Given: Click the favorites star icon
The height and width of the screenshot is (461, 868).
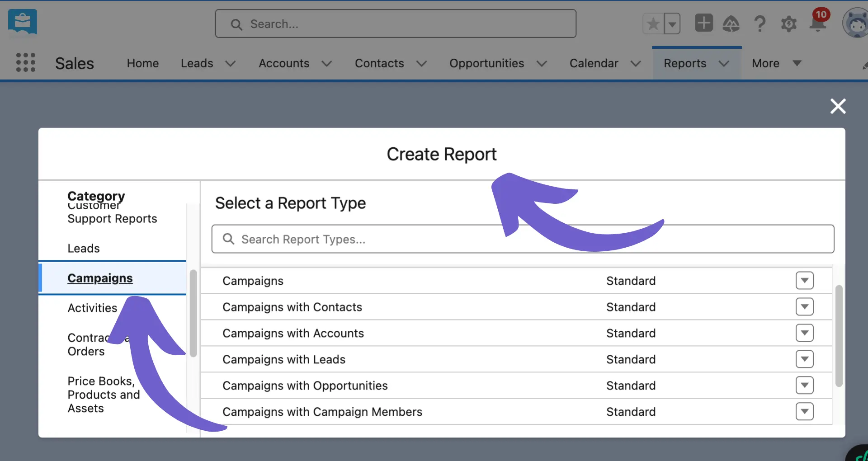Looking at the screenshot, I should click(x=653, y=24).
